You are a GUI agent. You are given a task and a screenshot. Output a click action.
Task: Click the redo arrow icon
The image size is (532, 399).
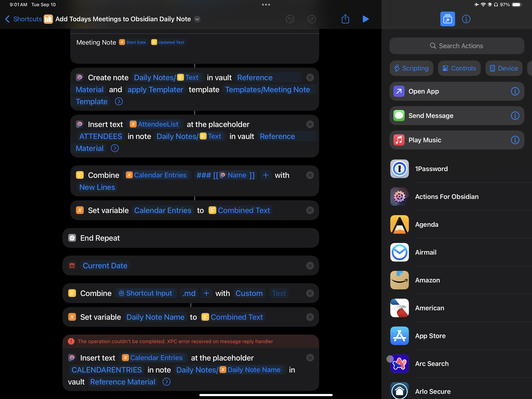(311, 19)
